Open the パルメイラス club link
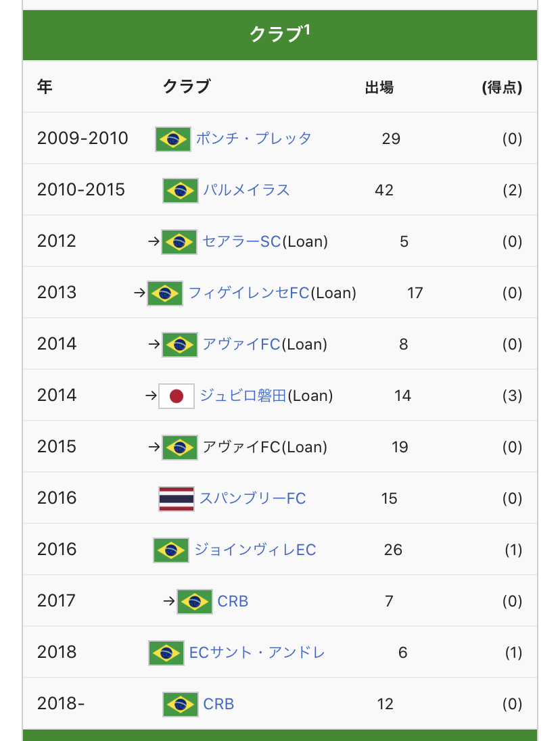 tap(247, 190)
